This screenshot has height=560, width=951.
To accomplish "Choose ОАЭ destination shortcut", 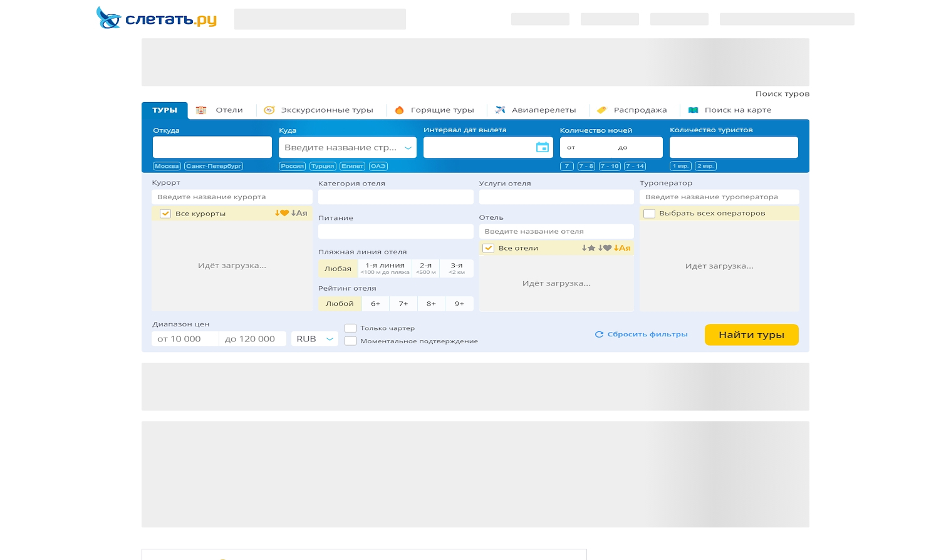I will point(378,166).
